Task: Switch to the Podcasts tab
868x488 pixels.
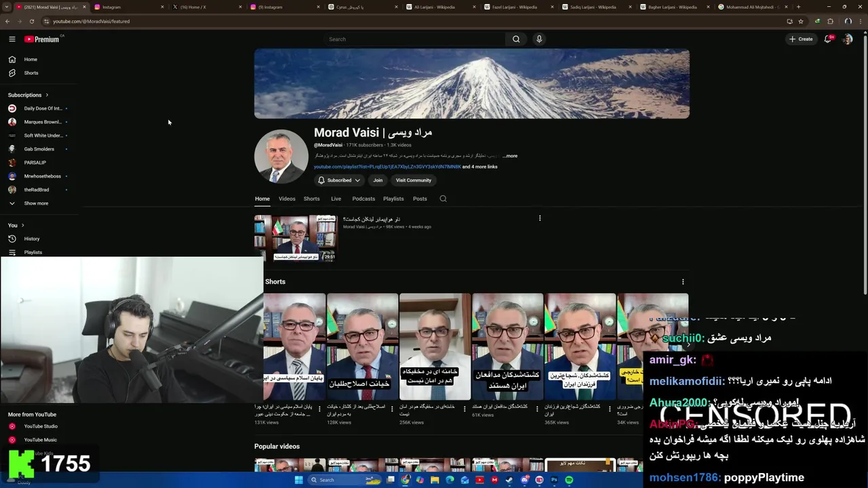Action: click(x=363, y=199)
